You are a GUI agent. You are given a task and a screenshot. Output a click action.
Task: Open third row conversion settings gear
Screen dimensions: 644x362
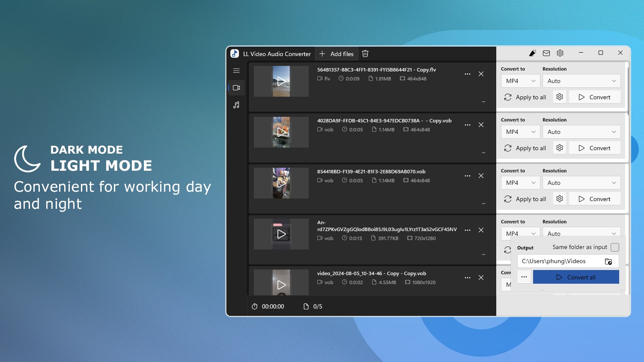(560, 199)
